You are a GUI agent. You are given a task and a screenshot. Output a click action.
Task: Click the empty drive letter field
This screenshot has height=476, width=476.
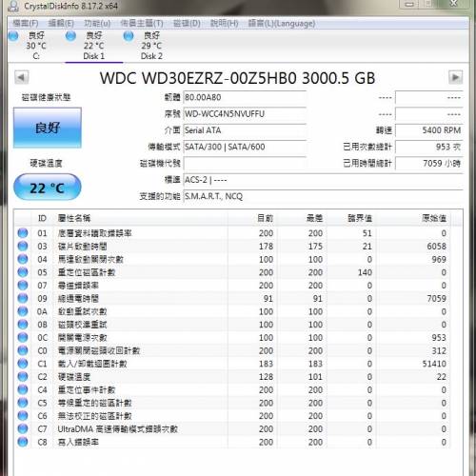[x=245, y=164]
